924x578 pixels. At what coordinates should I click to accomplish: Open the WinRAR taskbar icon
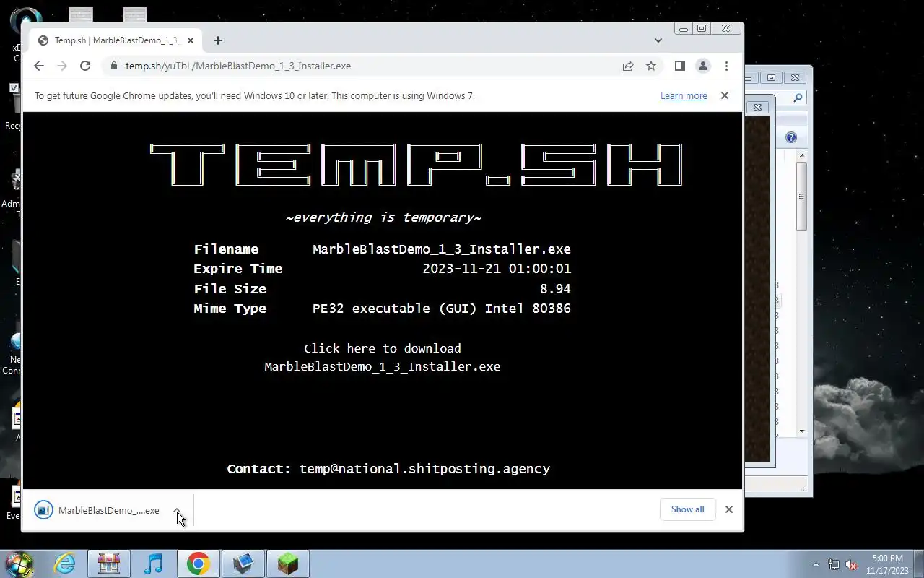109,564
